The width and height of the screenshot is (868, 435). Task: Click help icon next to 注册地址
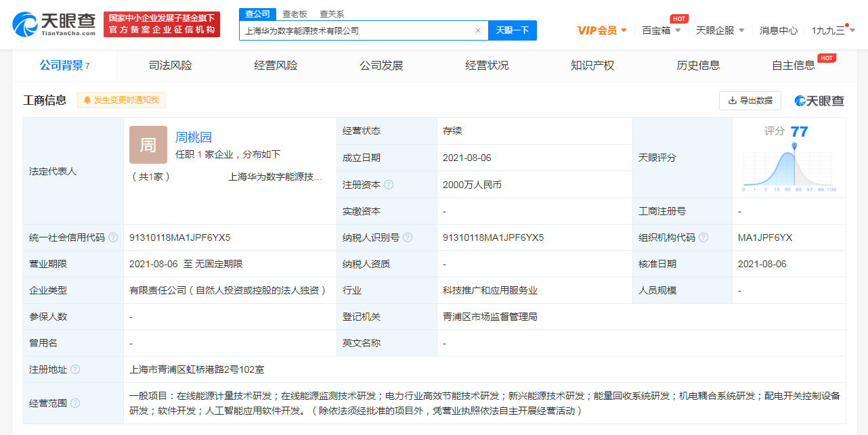(75, 369)
